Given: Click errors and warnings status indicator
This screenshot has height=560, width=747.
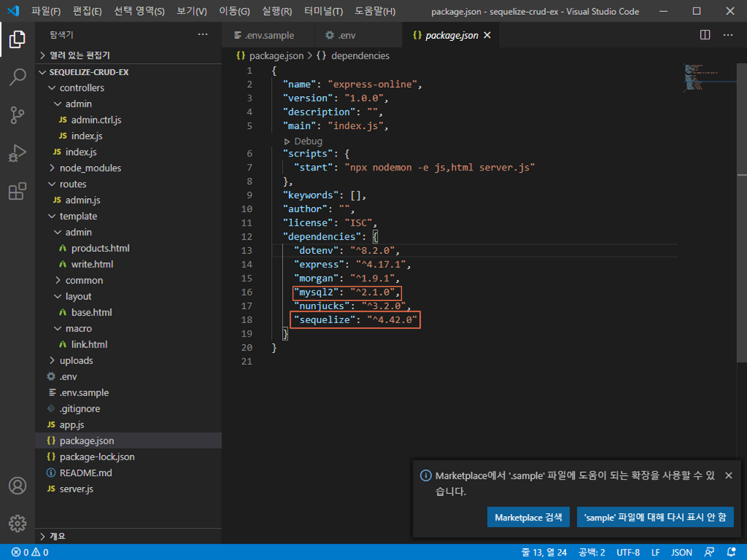Looking at the screenshot, I should point(29,553).
